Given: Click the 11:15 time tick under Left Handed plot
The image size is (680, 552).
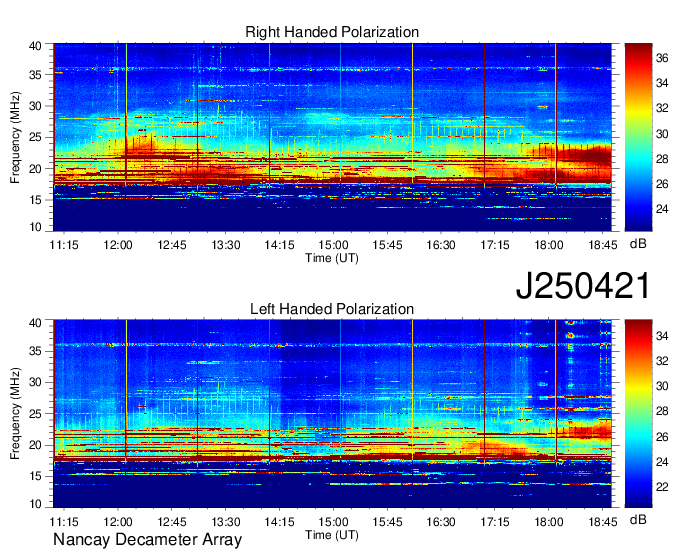Looking at the screenshot, I should point(64,522).
